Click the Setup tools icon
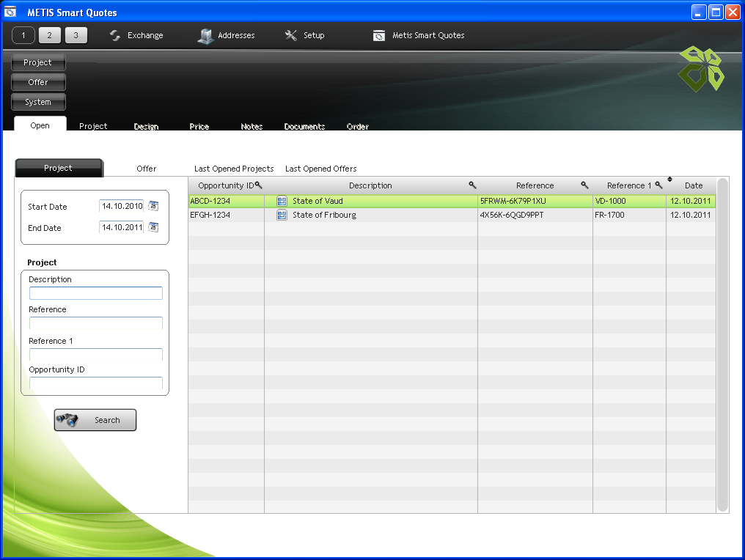The width and height of the screenshot is (745, 560). point(291,35)
